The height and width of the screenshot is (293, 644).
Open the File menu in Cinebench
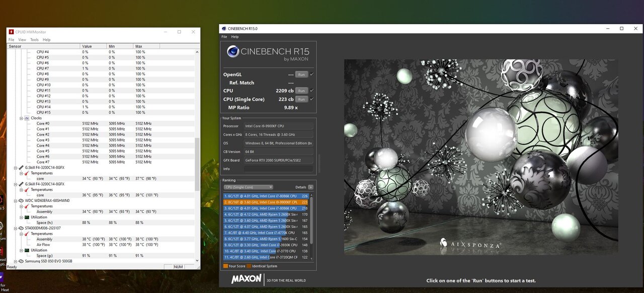point(224,37)
